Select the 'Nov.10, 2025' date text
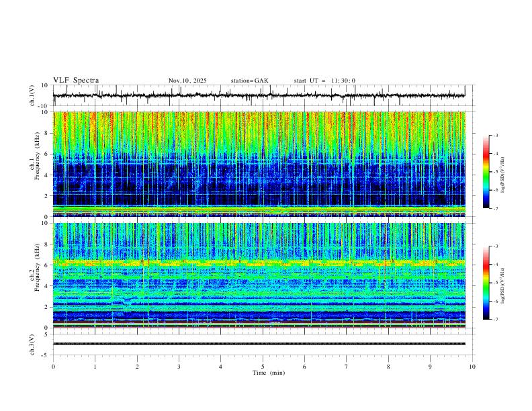 pyautogui.click(x=187, y=81)
